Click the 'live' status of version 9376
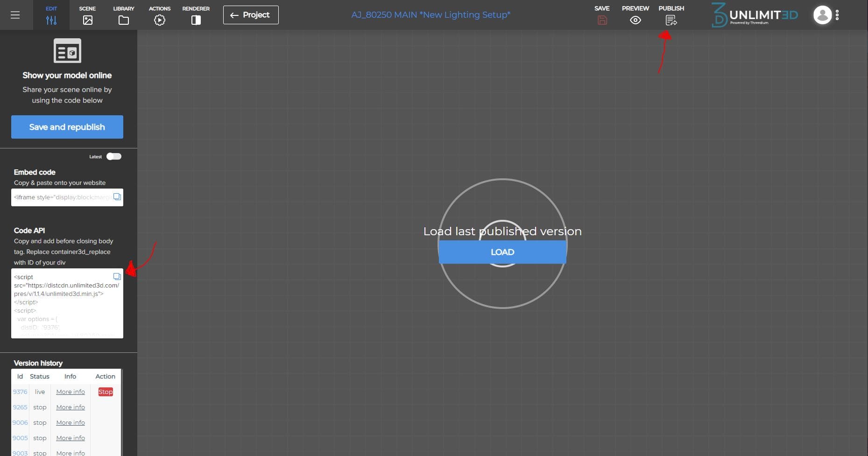Screen dimensions: 868x456 click(x=40, y=392)
